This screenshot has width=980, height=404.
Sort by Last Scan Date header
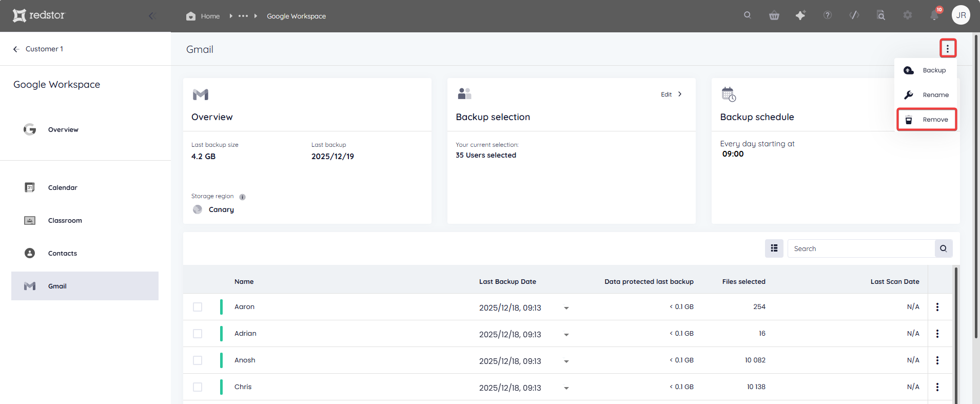pos(894,281)
